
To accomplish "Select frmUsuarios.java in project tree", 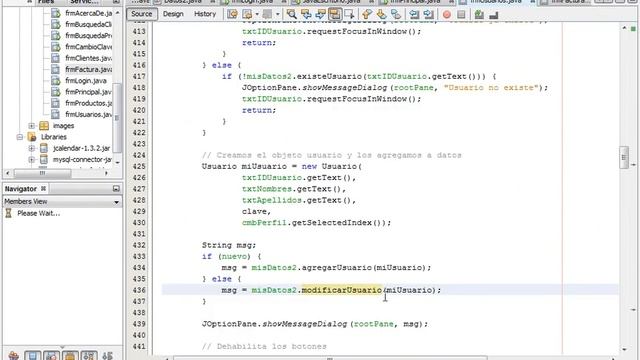I will 89,114.
